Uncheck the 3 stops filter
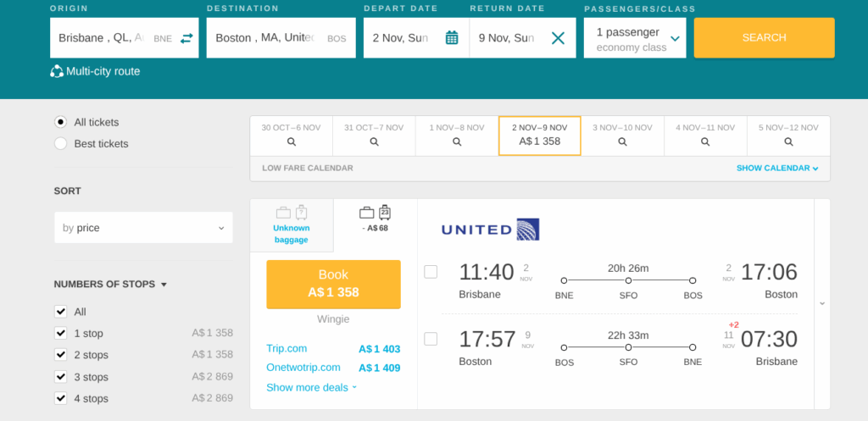This screenshot has height=421, width=868. click(61, 377)
